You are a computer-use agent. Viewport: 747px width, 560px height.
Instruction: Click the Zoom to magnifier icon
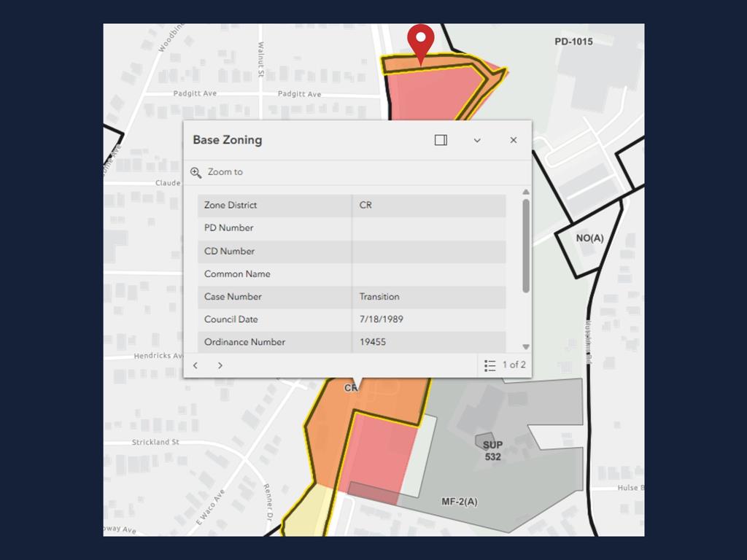coord(196,173)
